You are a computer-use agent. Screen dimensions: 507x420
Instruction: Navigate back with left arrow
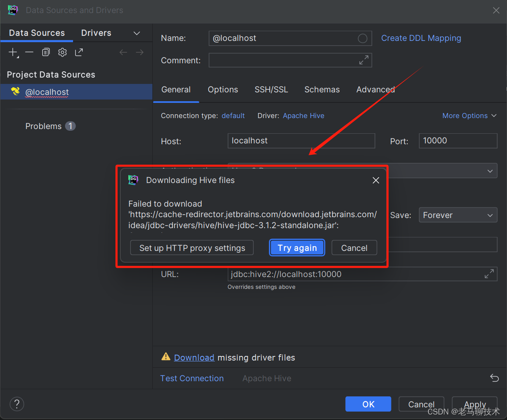[x=123, y=52]
